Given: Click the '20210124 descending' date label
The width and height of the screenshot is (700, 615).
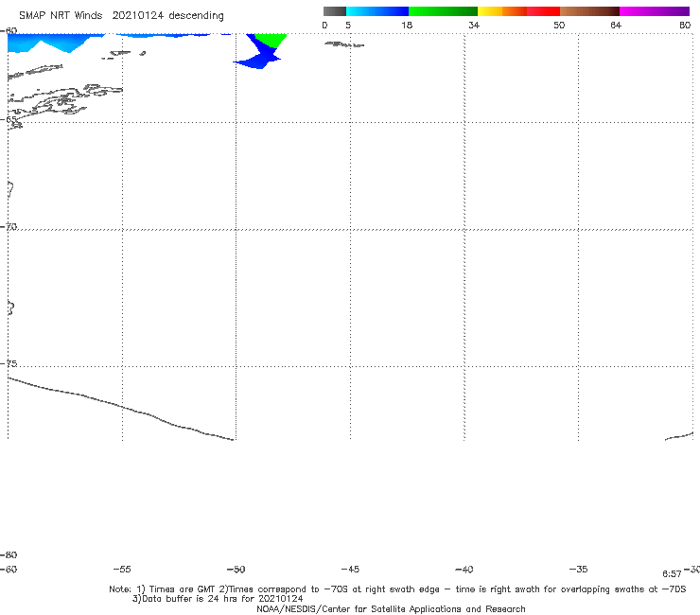Looking at the screenshot, I should tap(167, 16).
